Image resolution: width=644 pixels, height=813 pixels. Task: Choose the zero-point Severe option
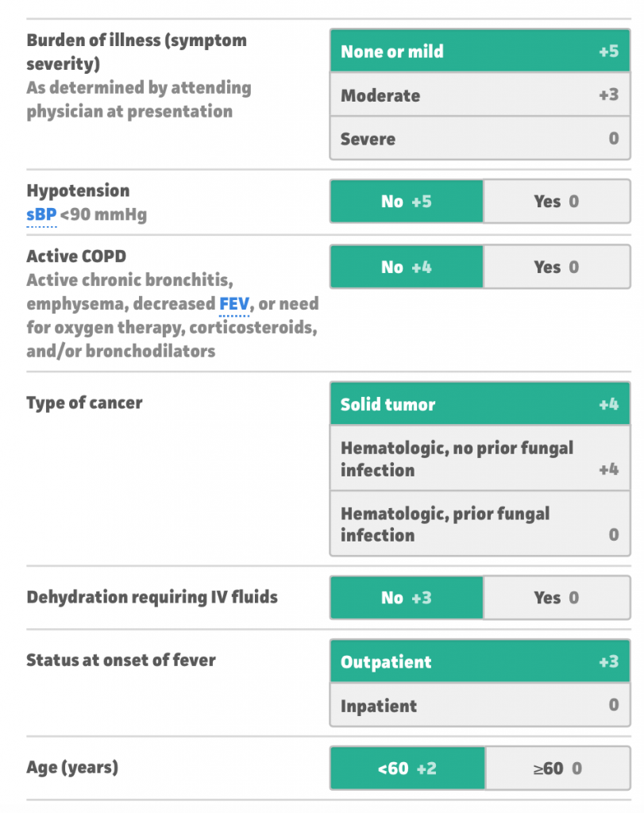[480, 138]
